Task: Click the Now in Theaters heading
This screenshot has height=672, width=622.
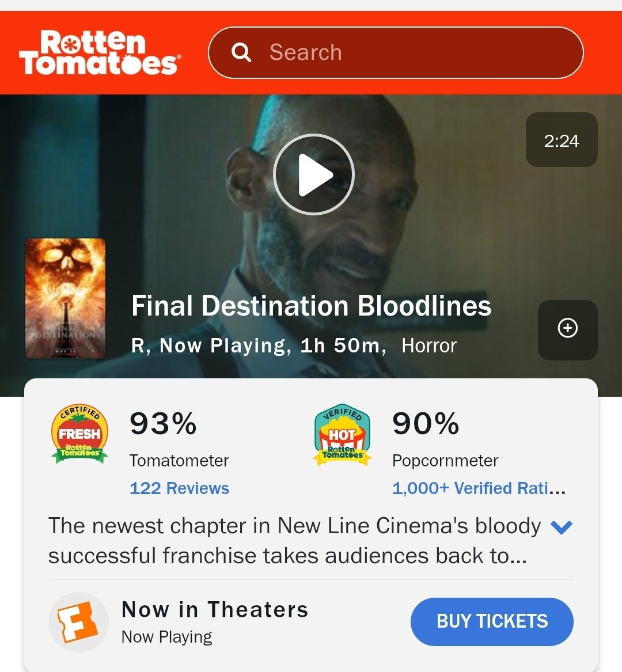Action: tap(215, 609)
